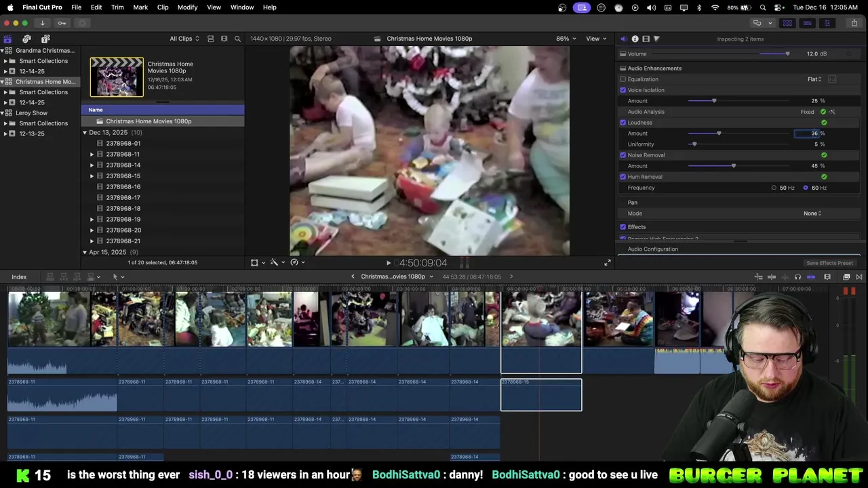This screenshot has width=868, height=488.
Task: Toggle the Timeline panel button
Action: click(807, 23)
